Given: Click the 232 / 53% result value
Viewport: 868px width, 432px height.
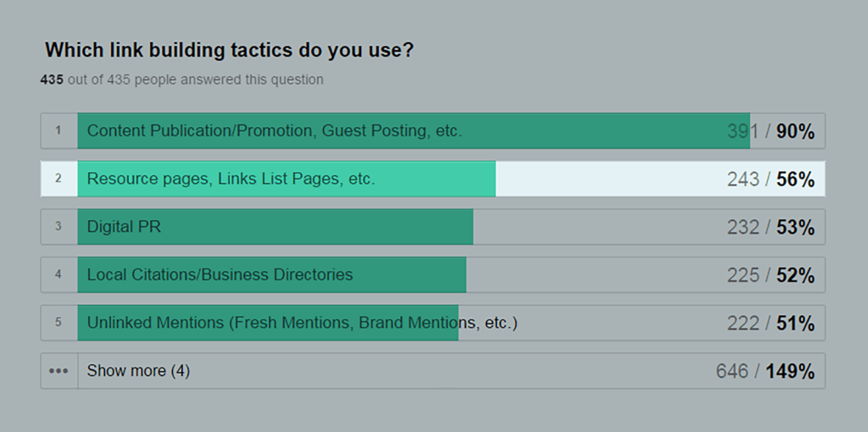Looking at the screenshot, I should pos(770,228).
